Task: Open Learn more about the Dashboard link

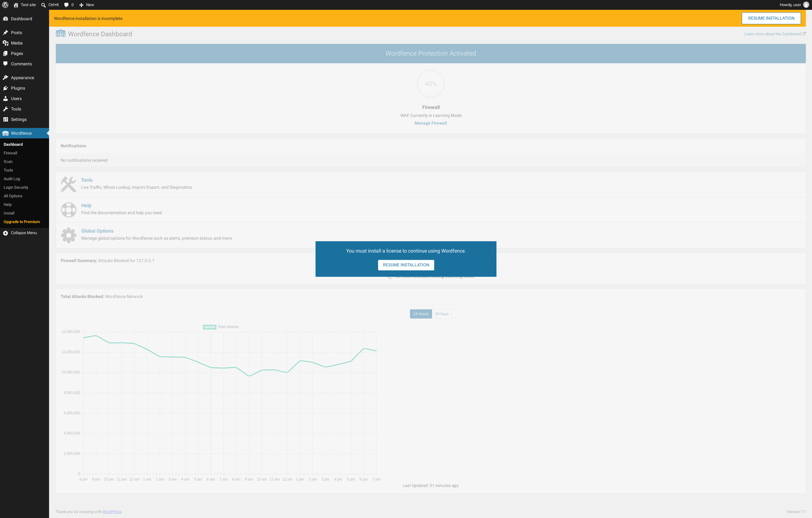Action: [x=772, y=34]
